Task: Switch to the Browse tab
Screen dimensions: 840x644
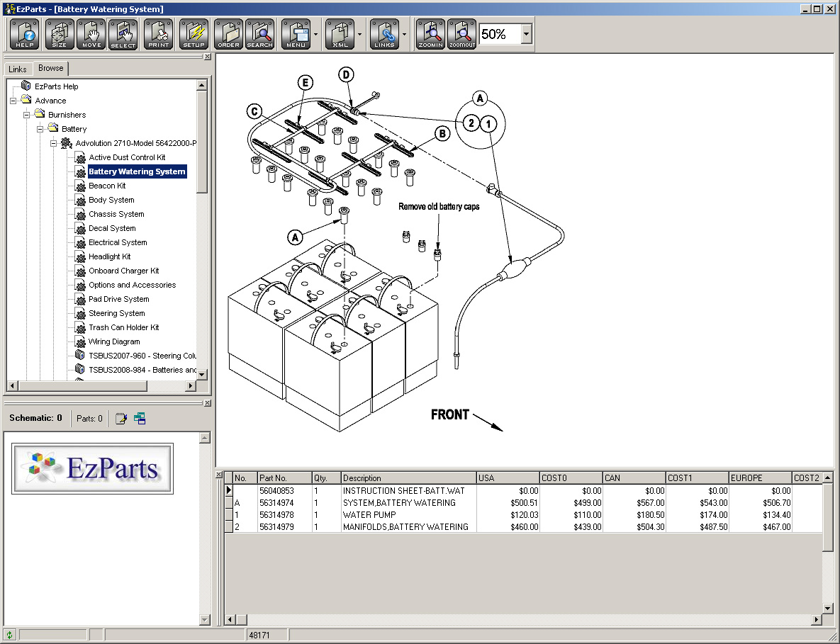Action: click(51, 68)
